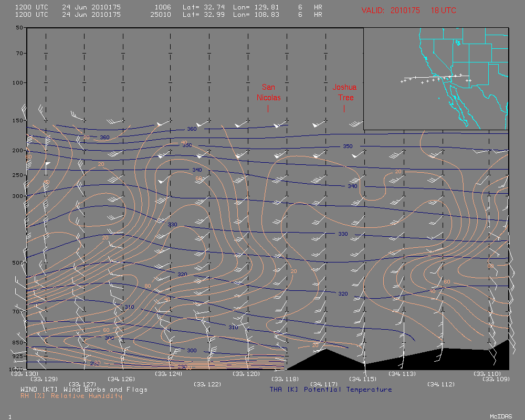This screenshot has height=420, width=525.
Task: Click the 100 pressure axis tick label
Action: [18, 82]
